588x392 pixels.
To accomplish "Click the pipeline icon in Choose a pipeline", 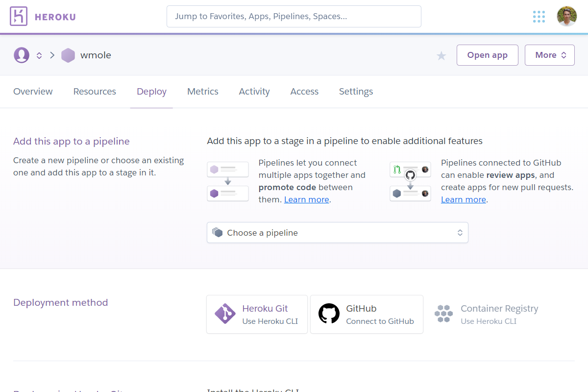I will pyautogui.click(x=218, y=233).
